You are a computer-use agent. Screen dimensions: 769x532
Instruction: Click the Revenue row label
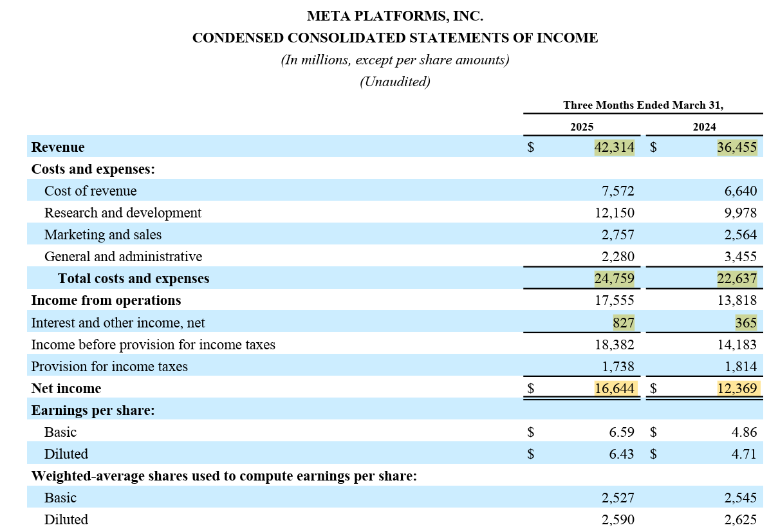[x=58, y=147]
